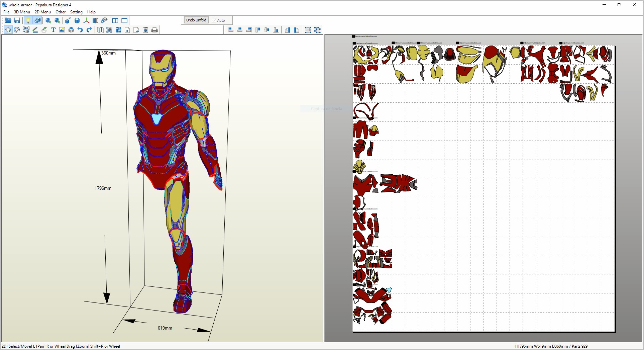This screenshot has height=350, width=644.
Task: Click the group parts icon
Action: click(x=308, y=30)
